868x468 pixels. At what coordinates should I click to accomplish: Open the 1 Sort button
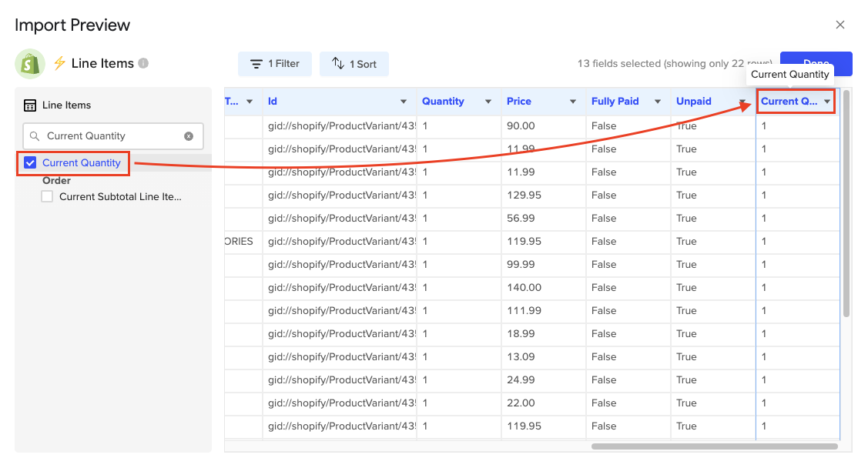[354, 64]
